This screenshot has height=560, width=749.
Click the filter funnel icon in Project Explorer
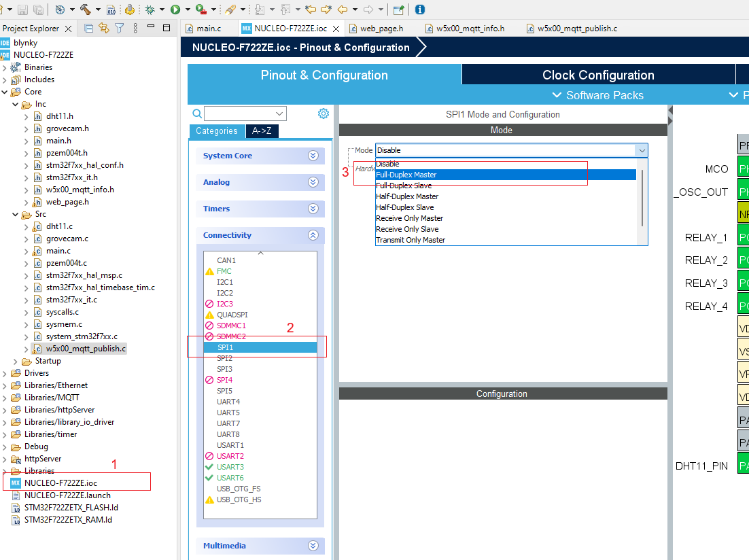tap(120, 28)
